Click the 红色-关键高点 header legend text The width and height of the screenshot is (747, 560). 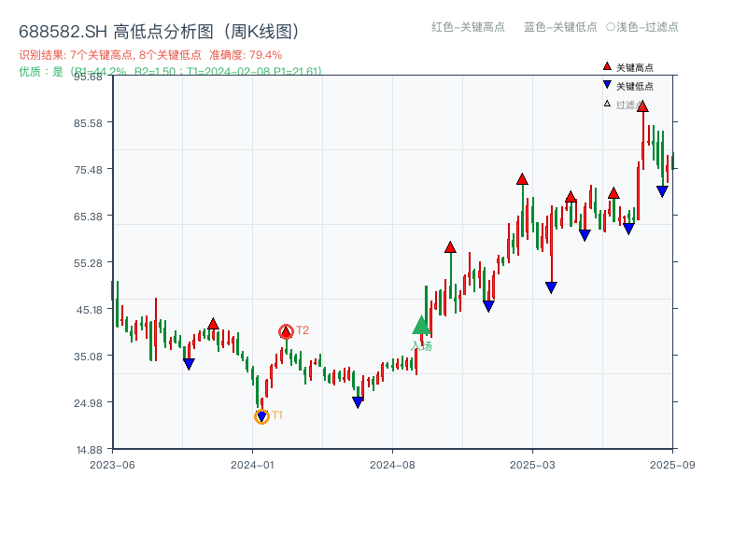(468, 27)
